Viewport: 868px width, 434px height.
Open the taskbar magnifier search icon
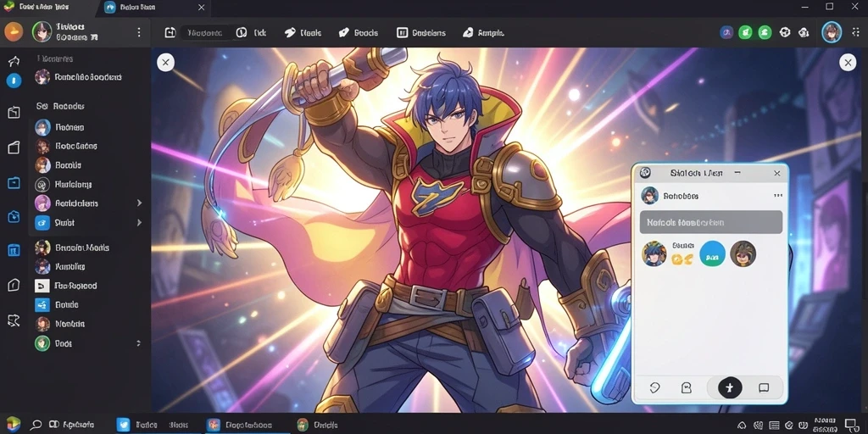coord(36,425)
